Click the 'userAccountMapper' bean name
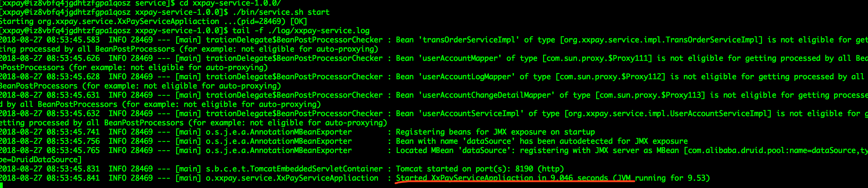The width and height of the screenshot is (868, 188). point(460,58)
